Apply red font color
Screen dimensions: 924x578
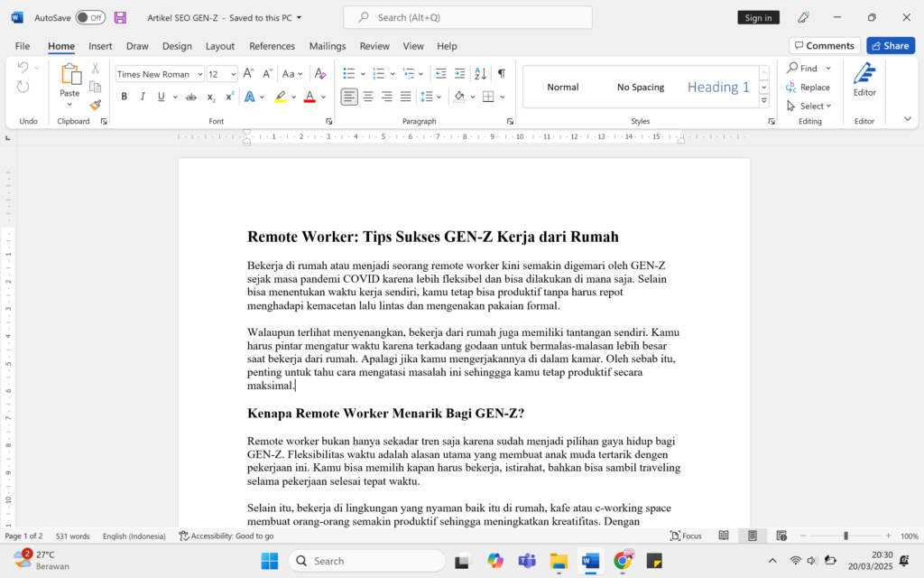point(310,97)
